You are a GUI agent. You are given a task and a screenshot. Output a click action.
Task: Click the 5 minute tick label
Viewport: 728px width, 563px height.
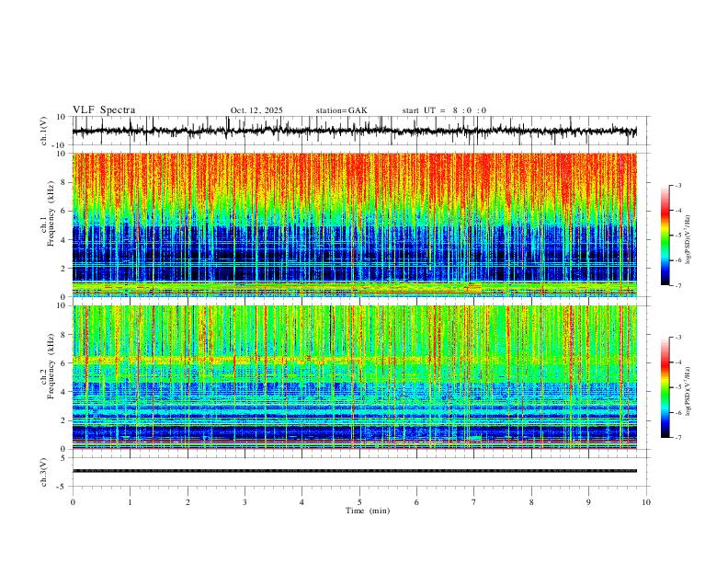[x=359, y=502]
